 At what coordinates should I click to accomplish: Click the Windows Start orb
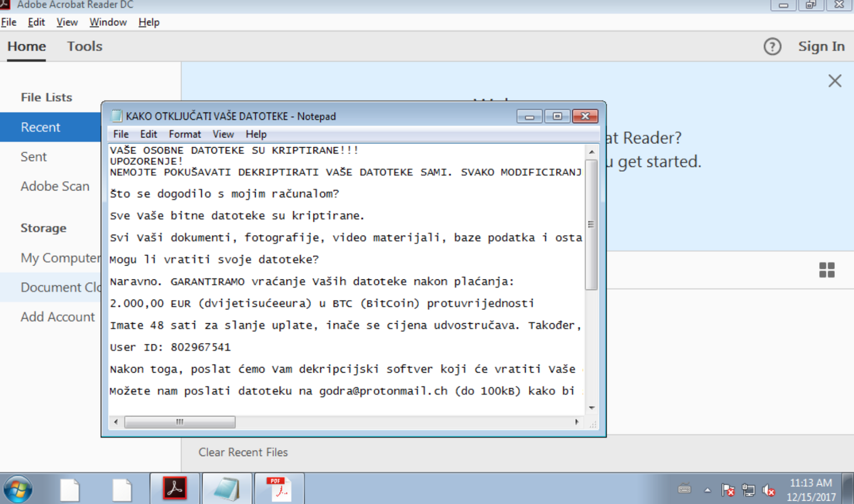[18, 489]
